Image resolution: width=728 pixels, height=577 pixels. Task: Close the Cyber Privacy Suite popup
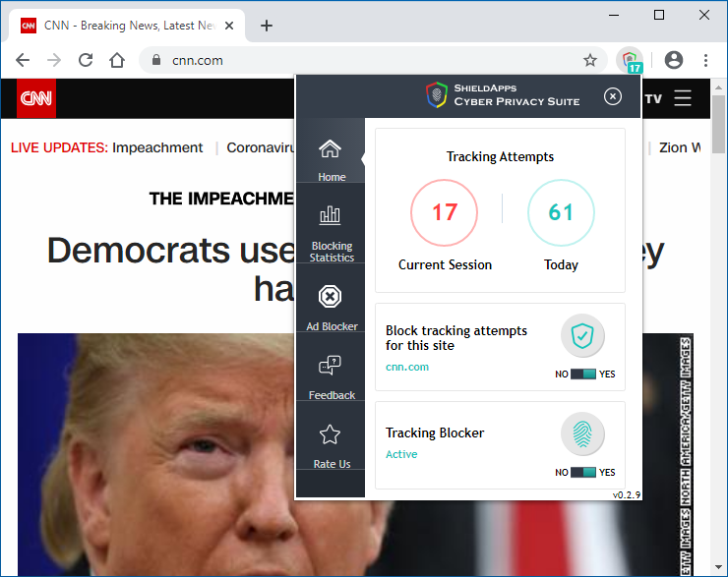(x=613, y=96)
